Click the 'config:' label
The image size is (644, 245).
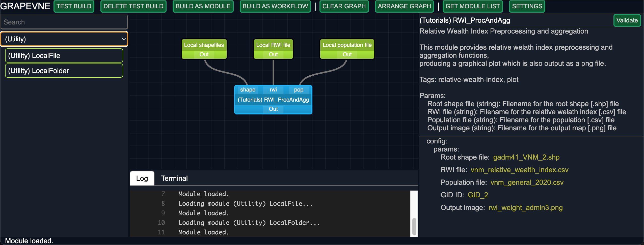(x=437, y=141)
